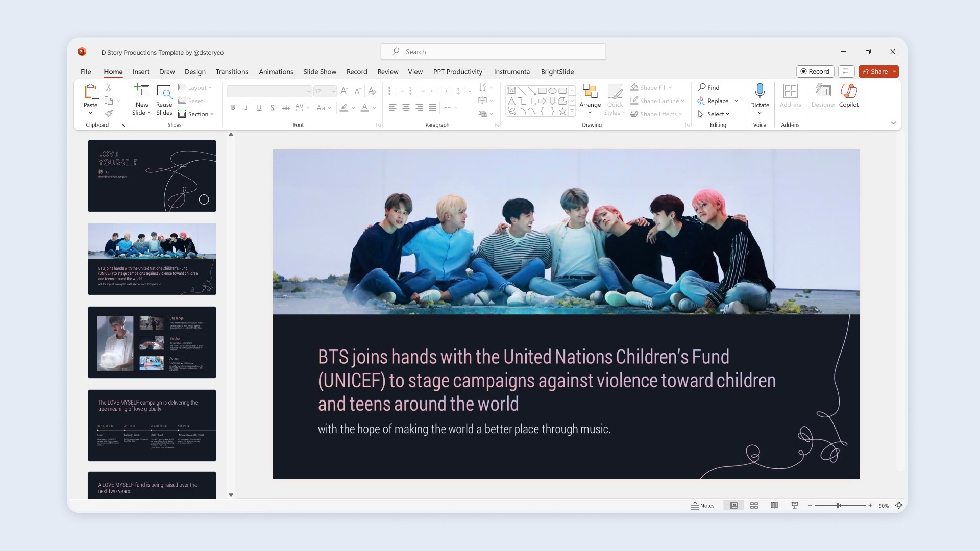Toggle the Notes pane

pos(703,505)
